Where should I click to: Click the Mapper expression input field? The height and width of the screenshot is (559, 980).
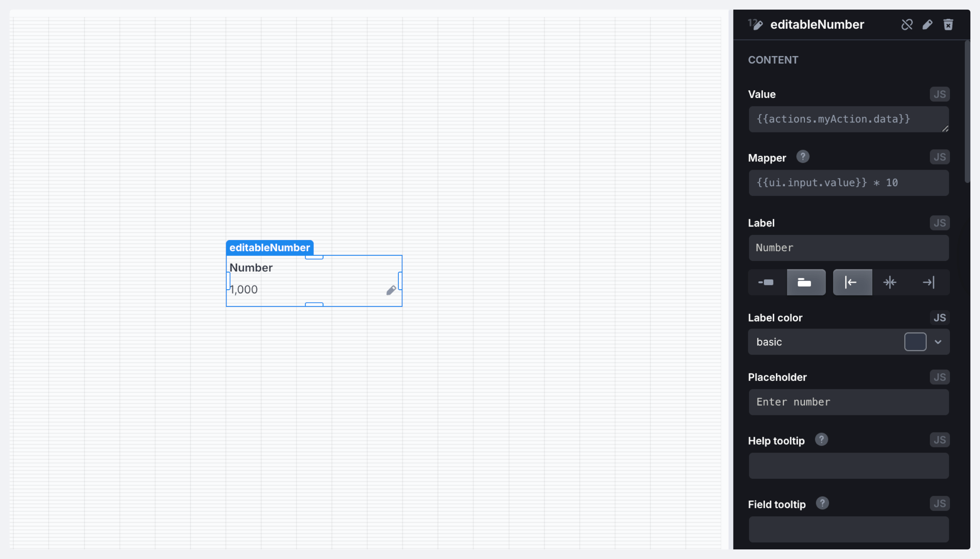tap(848, 183)
